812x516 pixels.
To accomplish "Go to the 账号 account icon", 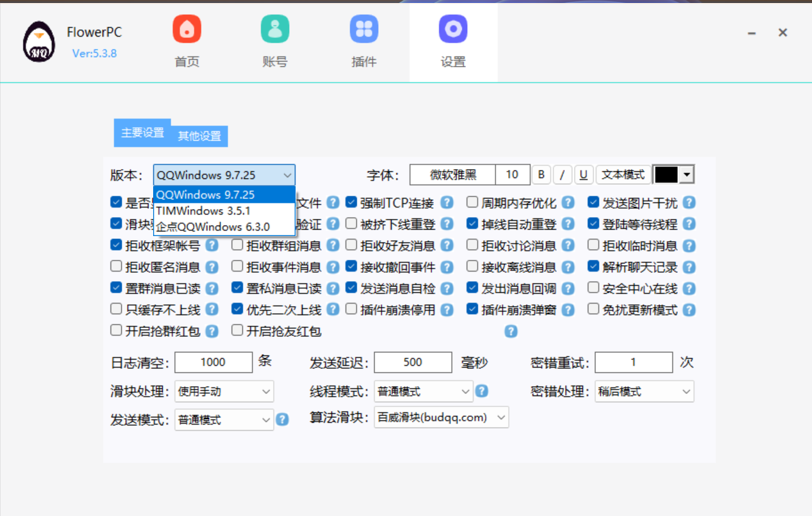I will click(x=275, y=30).
